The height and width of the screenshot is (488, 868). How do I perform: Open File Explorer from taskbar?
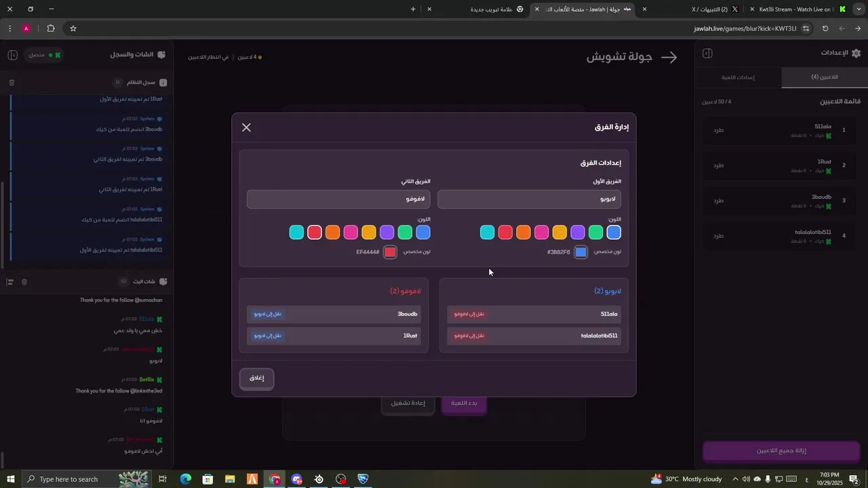[230, 479]
